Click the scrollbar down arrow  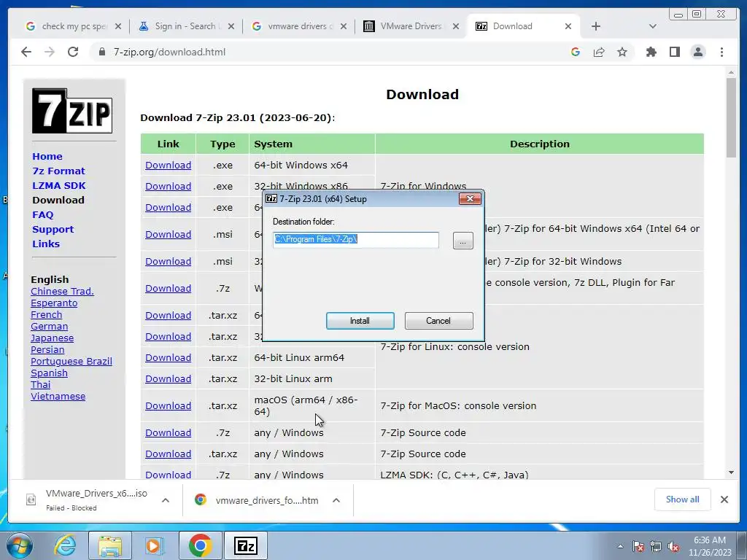point(731,472)
